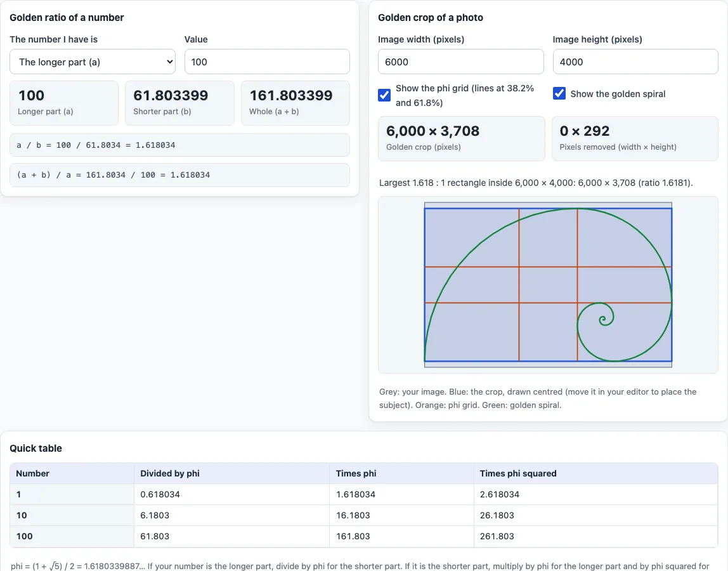Viewport: 728px width, 571px height.
Task: Click the 16.1803 table cell
Action: click(x=401, y=515)
